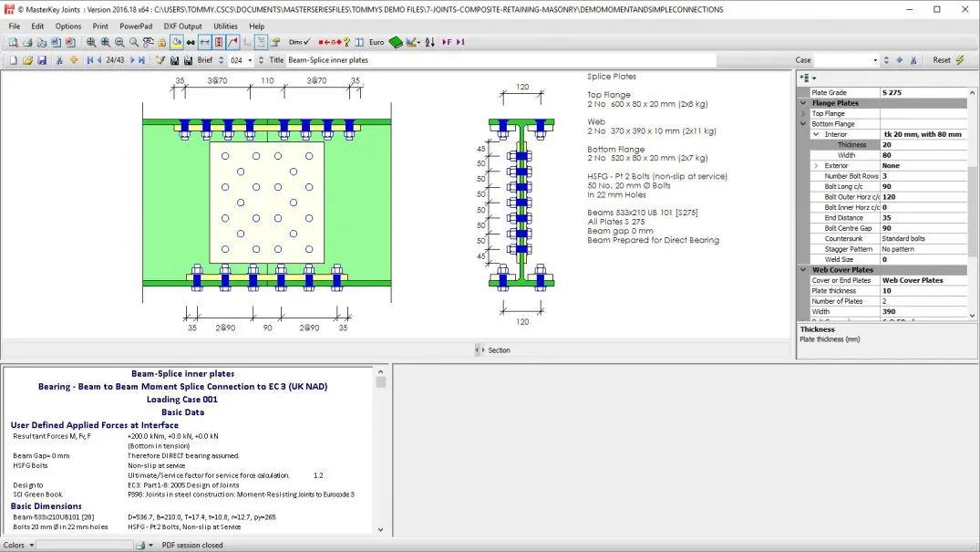Click the Section splitter toggle arrows
The height and width of the screenshot is (552, 980).
point(480,349)
